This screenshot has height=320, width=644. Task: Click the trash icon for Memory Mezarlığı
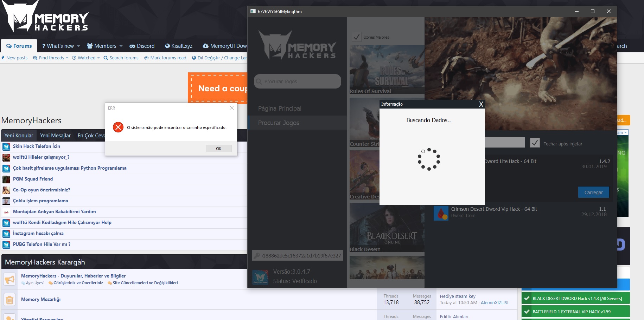click(9, 300)
